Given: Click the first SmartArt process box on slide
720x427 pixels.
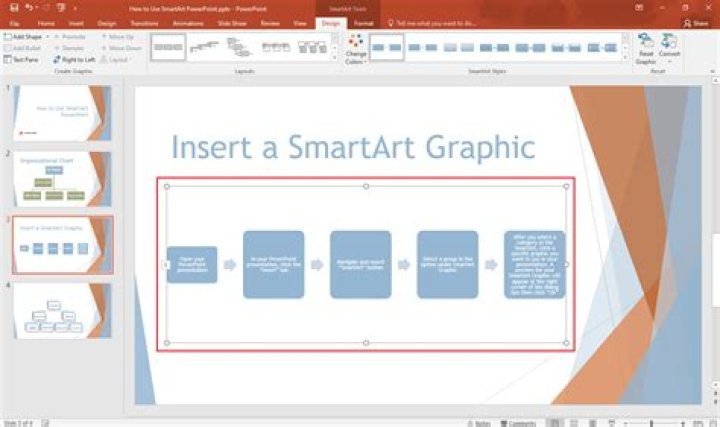Looking at the screenshot, I should click(192, 264).
